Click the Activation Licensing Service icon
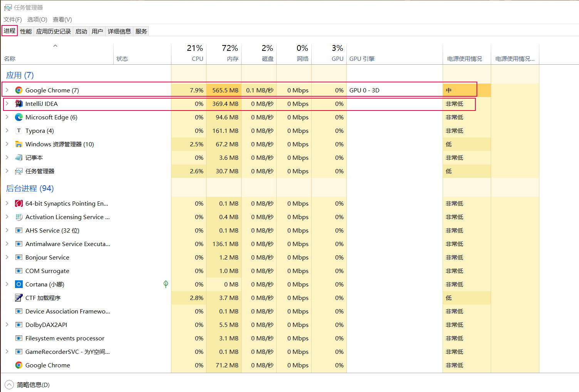Screen dimensions: 579x392 [18, 217]
